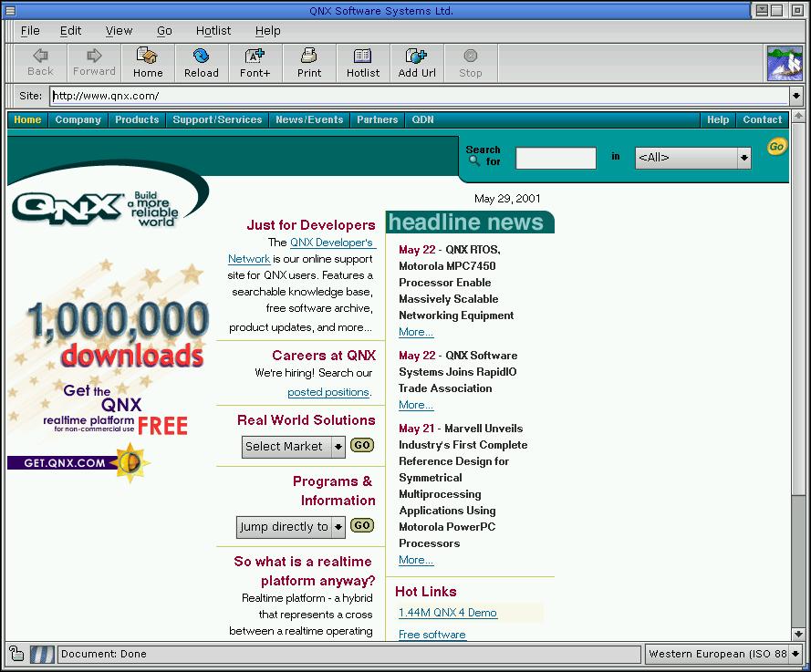
Task: Open the View menu
Action: point(119,31)
